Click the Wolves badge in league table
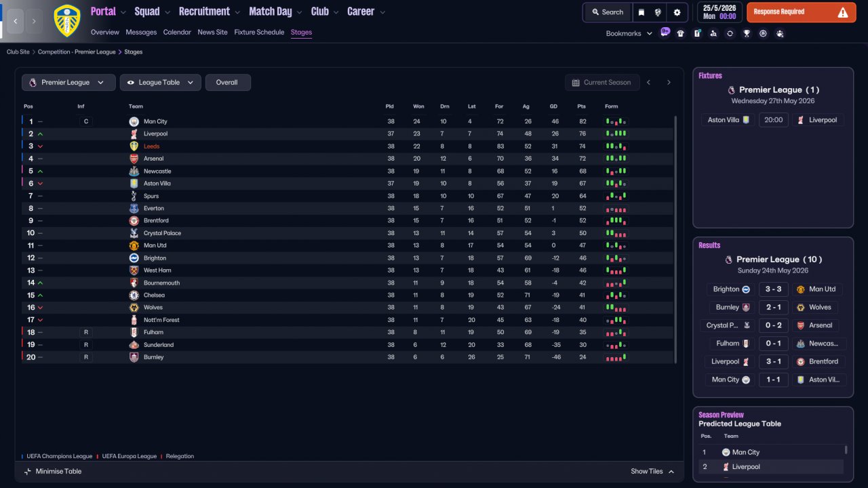Viewport: 868px width, 488px height. tap(134, 308)
